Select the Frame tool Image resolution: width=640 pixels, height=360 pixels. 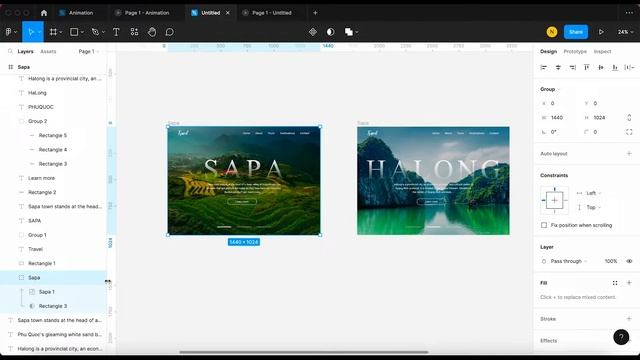tap(53, 32)
